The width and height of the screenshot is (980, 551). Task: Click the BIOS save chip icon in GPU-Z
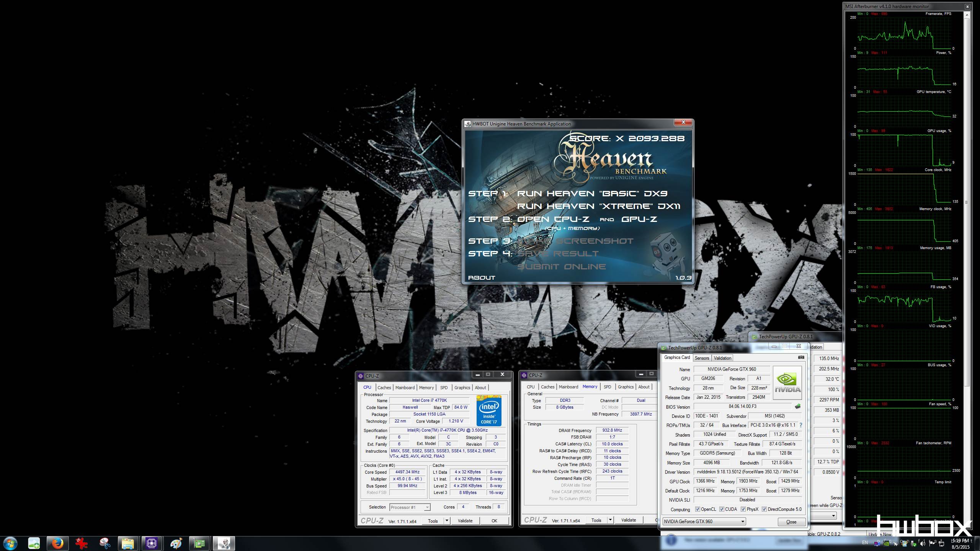tap(798, 406)
